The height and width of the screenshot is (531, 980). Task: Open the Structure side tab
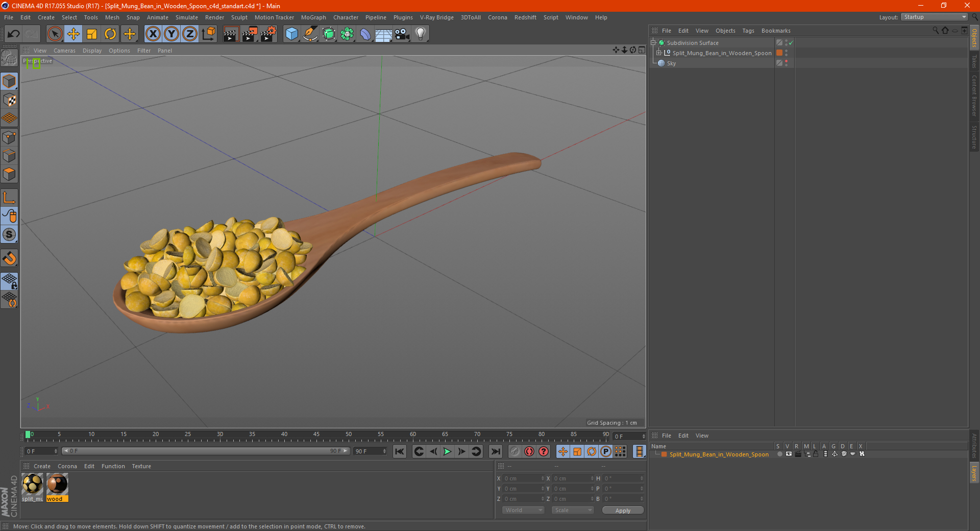[974, 137]
